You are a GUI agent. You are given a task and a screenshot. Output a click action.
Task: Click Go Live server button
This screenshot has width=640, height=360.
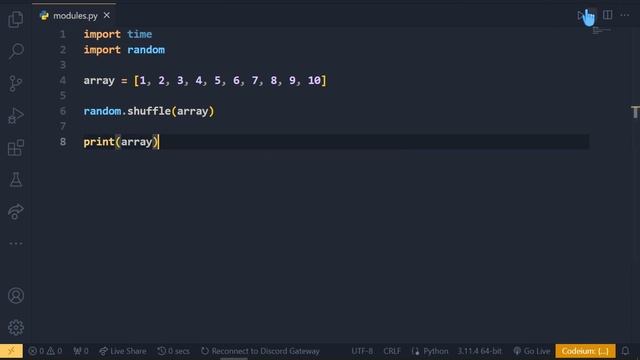tap(532, 351)
